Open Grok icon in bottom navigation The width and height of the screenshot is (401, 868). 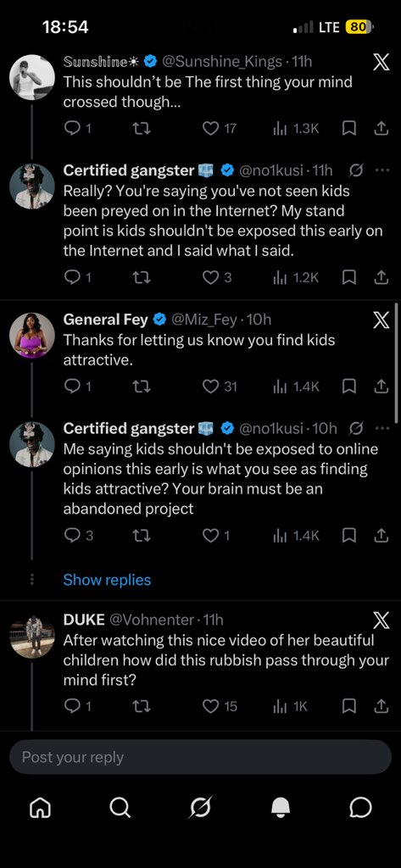click(200, 808)
